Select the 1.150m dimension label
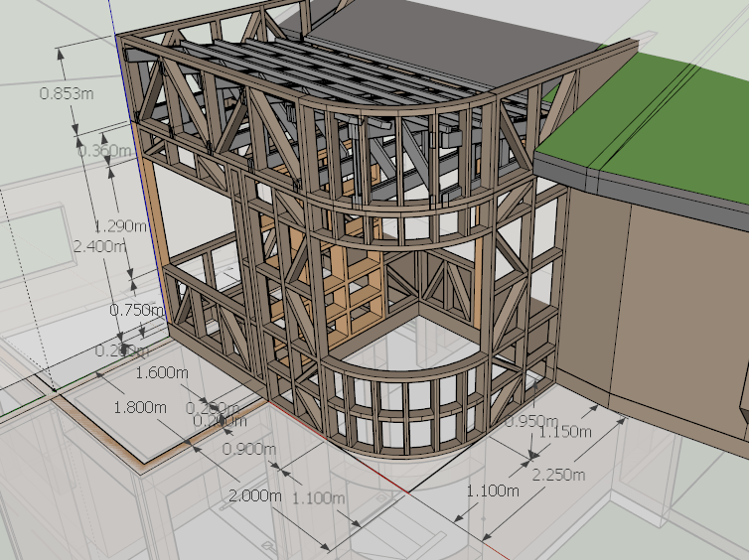Image resolution: width=749 pixels, height=560 pixels. pyautogui.click(x=562, y=432)
